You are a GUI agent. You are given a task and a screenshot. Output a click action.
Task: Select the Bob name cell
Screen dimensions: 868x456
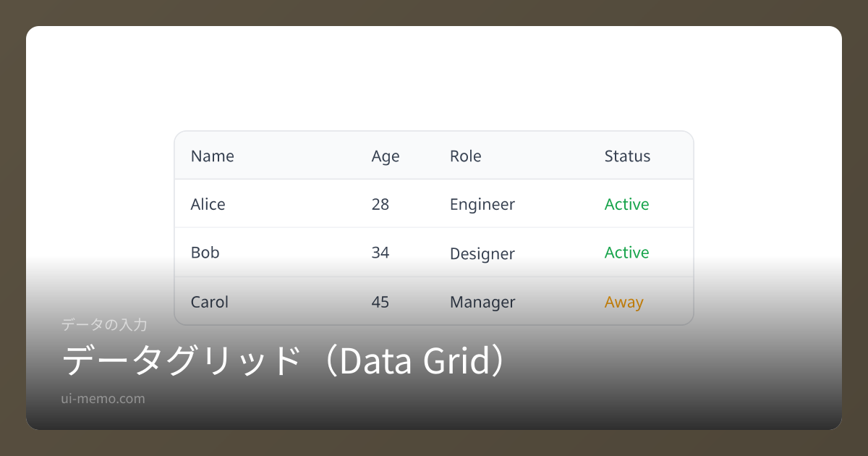(205, 253)
